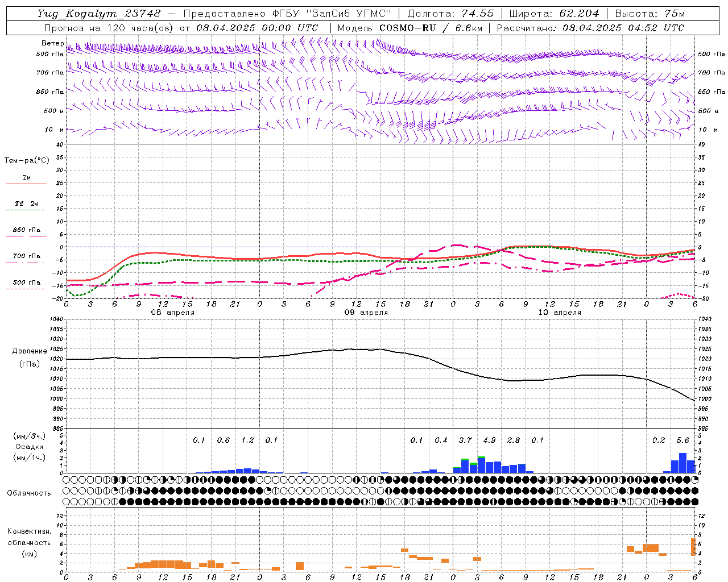Click the 0.6 precipitation total
The height and width of the screenshot is (582, 728).
224,440
